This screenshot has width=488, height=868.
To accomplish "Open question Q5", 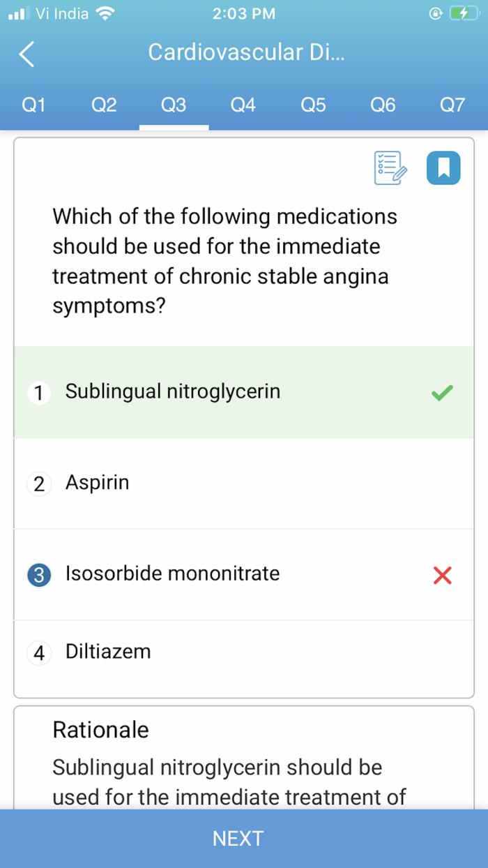I will (312, 105).
